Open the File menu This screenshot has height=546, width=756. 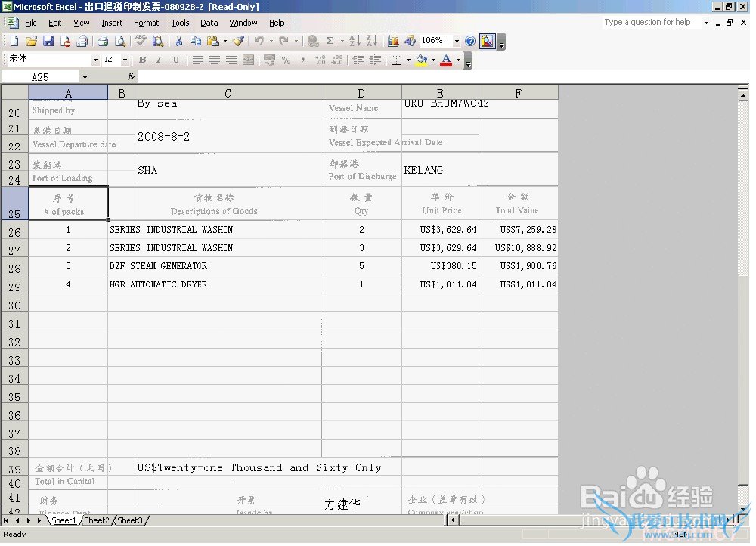pos(31,23)
